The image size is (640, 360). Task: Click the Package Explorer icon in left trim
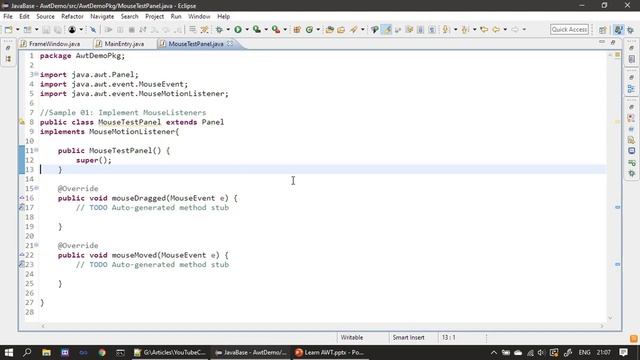click(8, 59)
